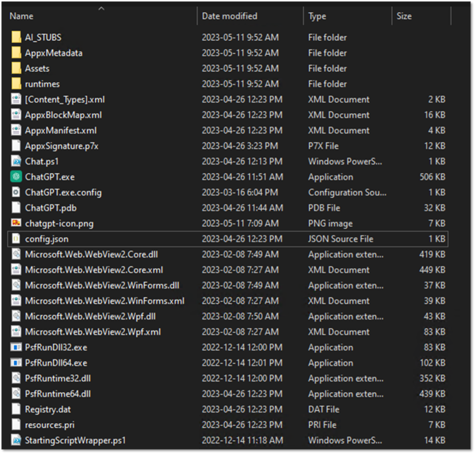Click date 2023-03-16 6:04 PM

240,192
